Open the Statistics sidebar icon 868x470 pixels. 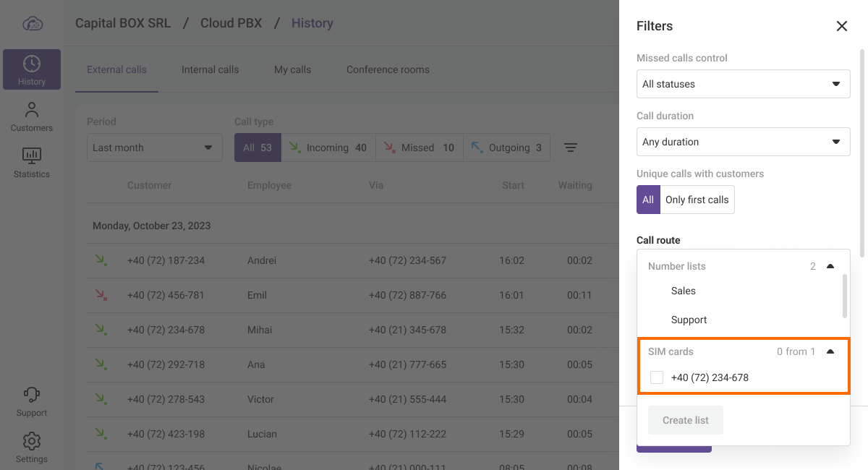pyautogui.click(x=32, y=163)
